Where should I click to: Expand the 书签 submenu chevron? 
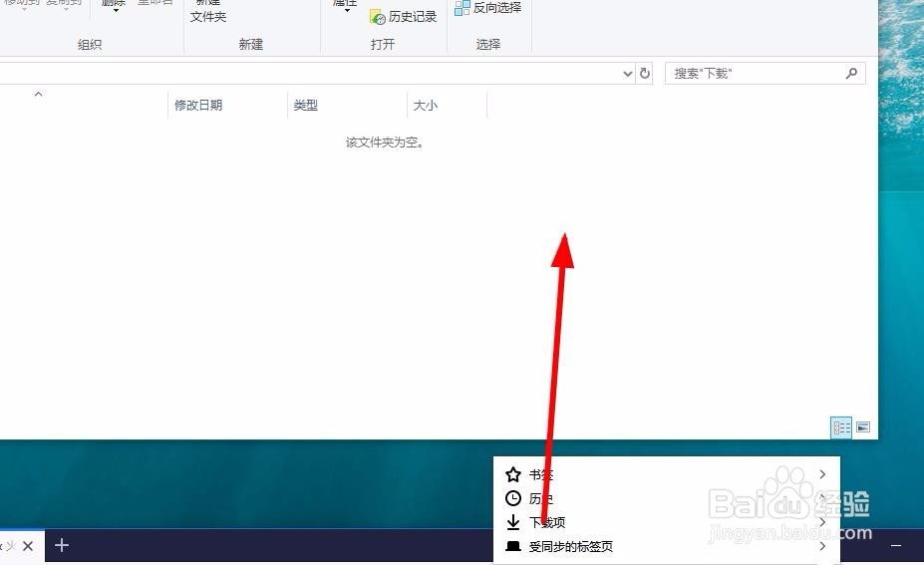tap(822, 474)
